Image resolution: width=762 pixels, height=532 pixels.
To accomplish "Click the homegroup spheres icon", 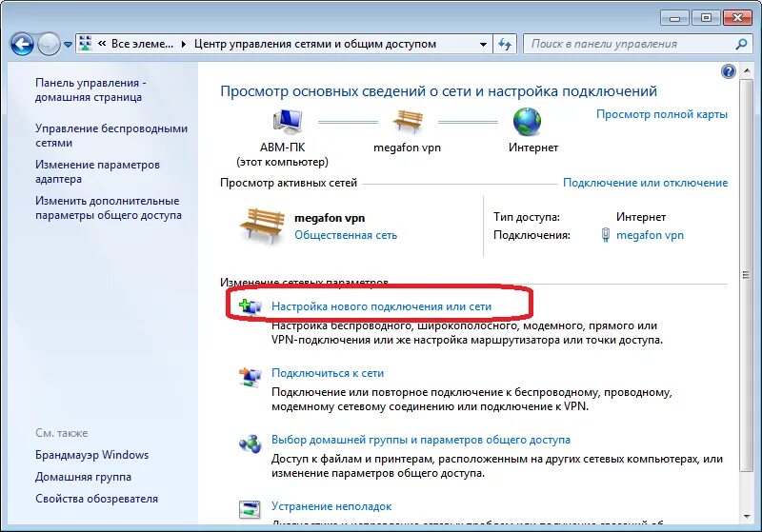I will click(251, 443).
